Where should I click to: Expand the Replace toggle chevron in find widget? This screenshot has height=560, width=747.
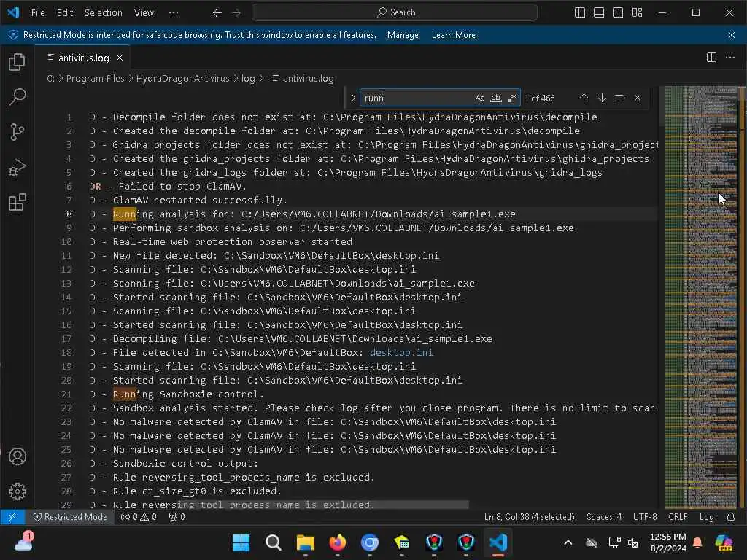pos(353,98)
